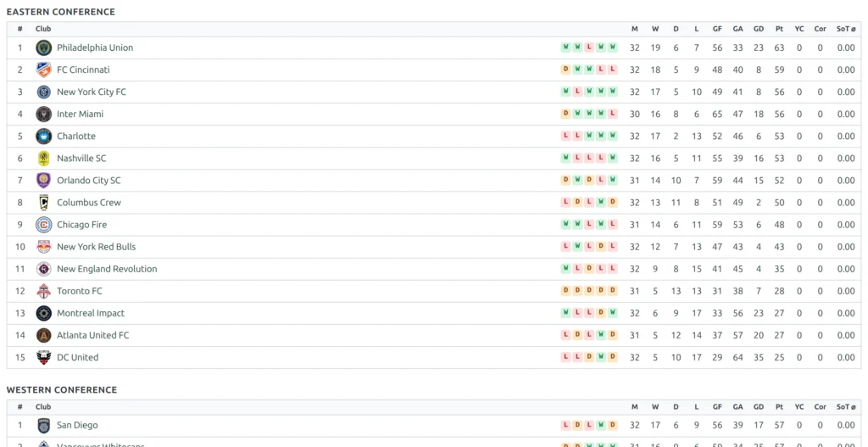868x447 pixels.
Task: Click the Eastern Conference GF column header
Action: click(717, 29)
